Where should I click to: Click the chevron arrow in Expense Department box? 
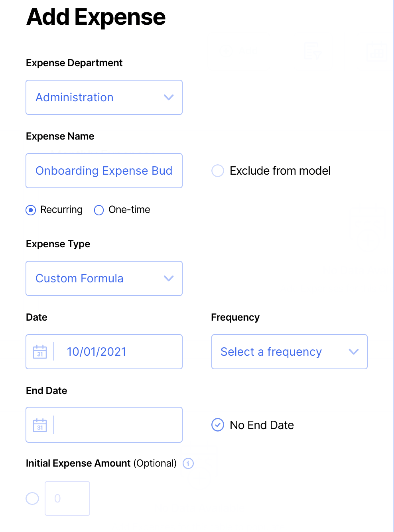coord(169,97)
